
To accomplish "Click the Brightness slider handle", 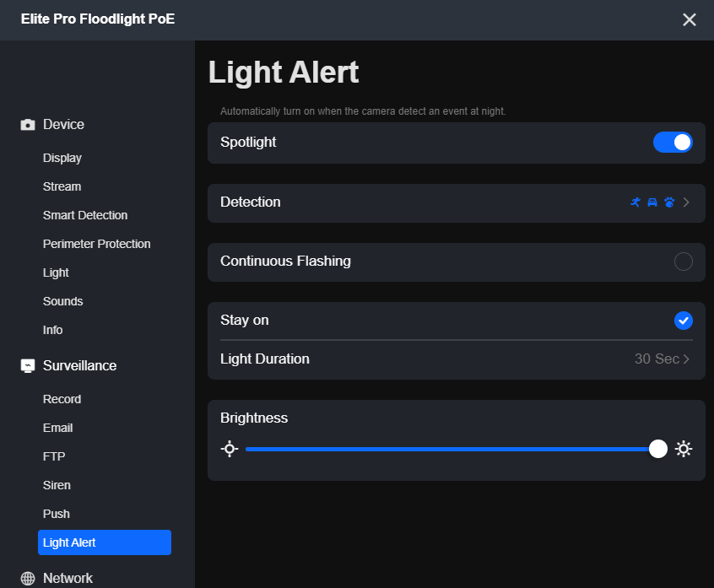I will tap(658, 449).
